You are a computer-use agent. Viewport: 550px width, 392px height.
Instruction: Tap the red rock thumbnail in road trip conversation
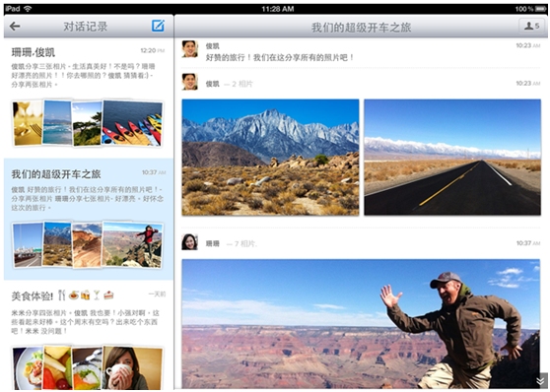point(87,246)
